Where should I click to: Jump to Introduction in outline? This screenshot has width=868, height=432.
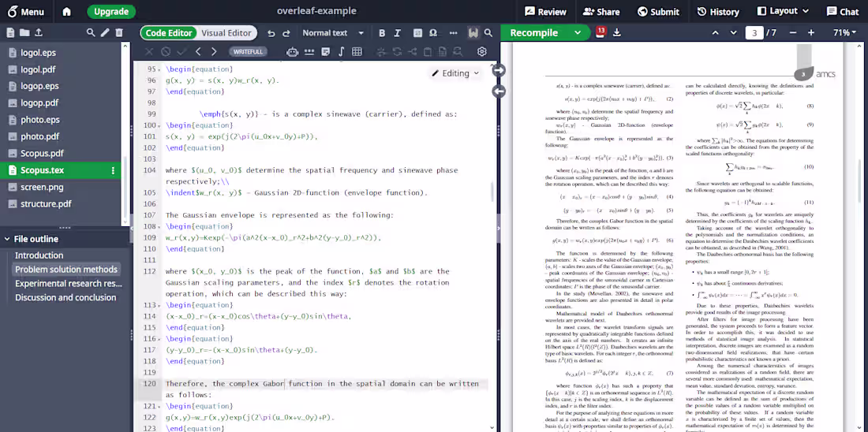pyautogui.click(x=39, y=255)
